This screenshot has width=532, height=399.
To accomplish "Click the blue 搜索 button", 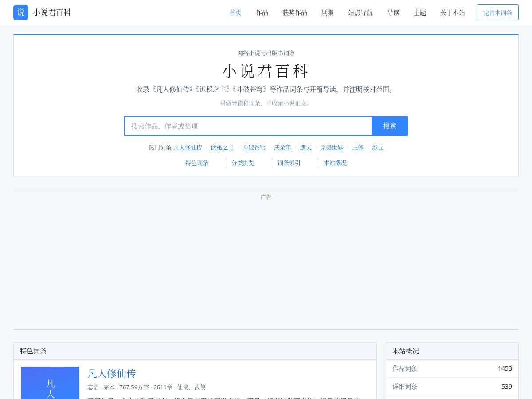I will click(390, 126).
